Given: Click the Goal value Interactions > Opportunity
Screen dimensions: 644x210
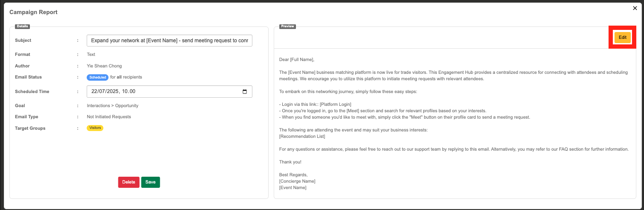Looking at the screenshot, I should [112, 105].
